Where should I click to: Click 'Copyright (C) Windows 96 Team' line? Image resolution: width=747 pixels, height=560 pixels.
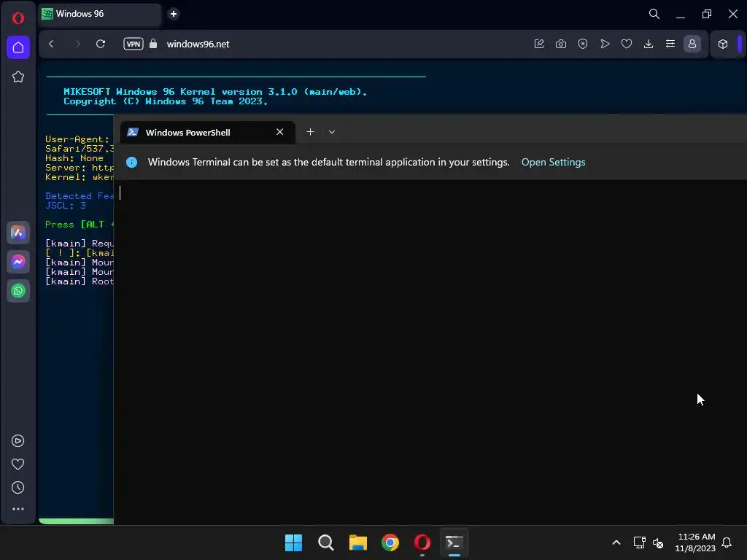(x=166, y=101)
